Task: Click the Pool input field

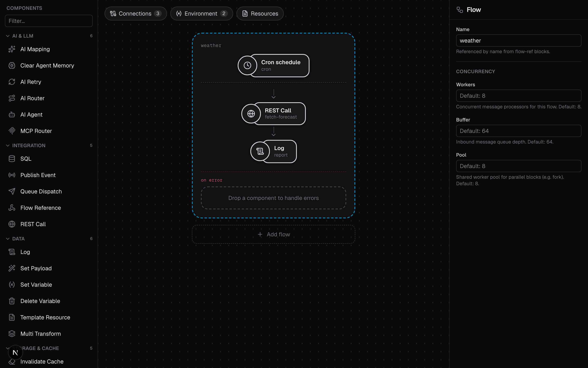Action: pos(519,166)
